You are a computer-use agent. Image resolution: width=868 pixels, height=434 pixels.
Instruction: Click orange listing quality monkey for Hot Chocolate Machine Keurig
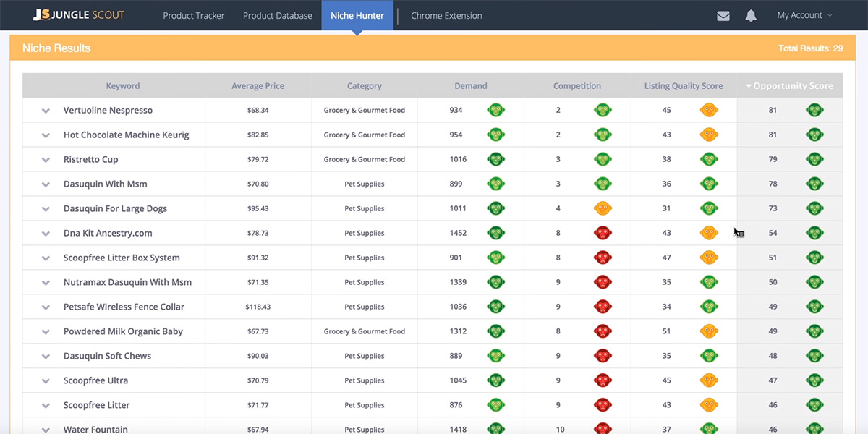click(709, 135)
